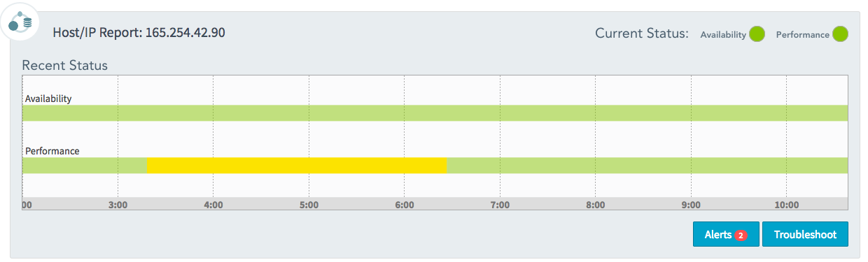Click the red alerts count badge

pyautogui.click(x=741, y=235)
